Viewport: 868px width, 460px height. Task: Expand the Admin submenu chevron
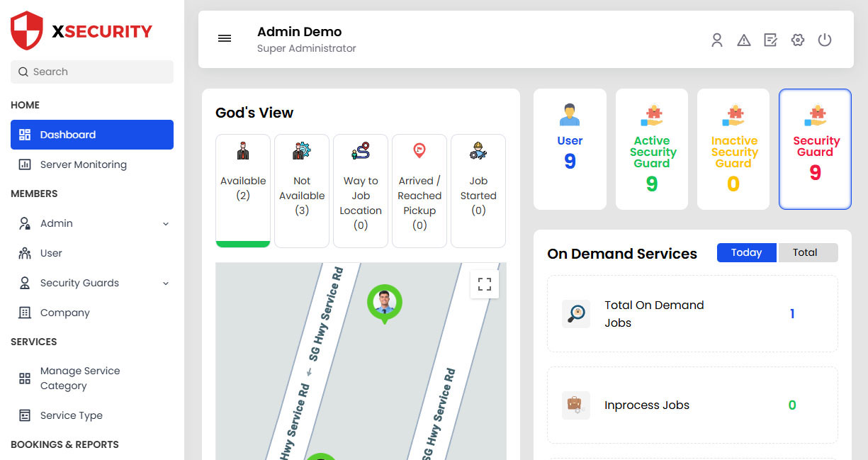point(166,224)
